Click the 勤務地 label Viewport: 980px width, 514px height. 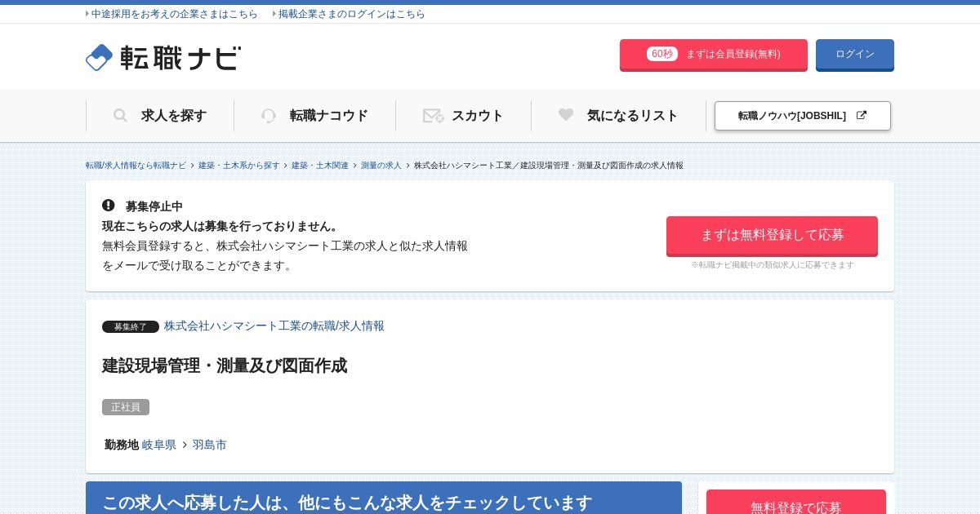tap(122, 445)
